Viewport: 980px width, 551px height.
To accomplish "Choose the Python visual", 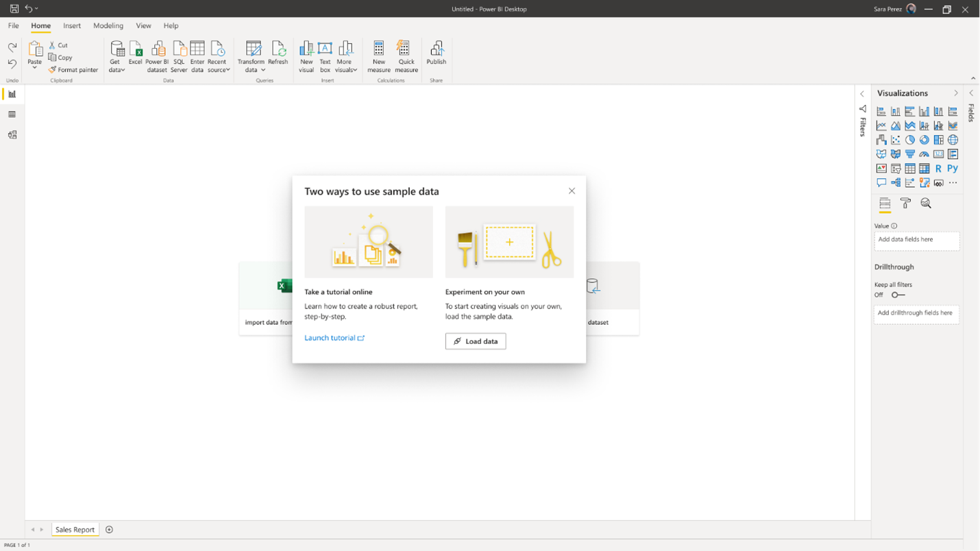I will 953,169.
